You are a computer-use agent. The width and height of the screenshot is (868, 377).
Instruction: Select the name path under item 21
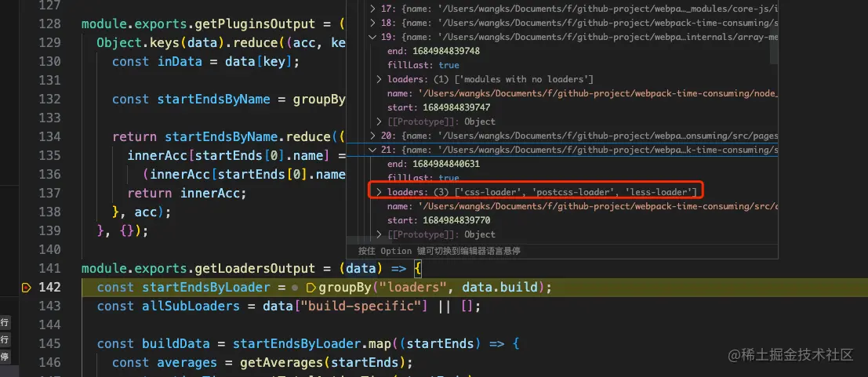pos(582,206)
